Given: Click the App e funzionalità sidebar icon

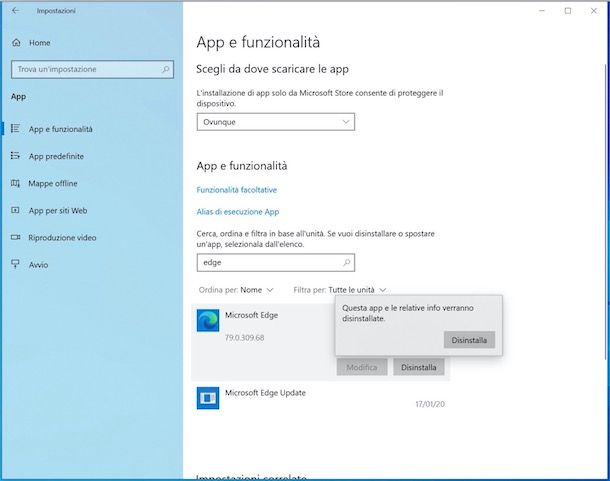Looking at the screenshot, I should [15, 128].
